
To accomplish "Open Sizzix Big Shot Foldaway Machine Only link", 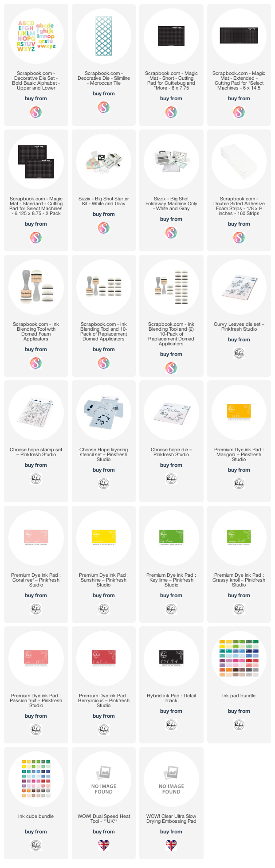I will (x=171, y=203).
